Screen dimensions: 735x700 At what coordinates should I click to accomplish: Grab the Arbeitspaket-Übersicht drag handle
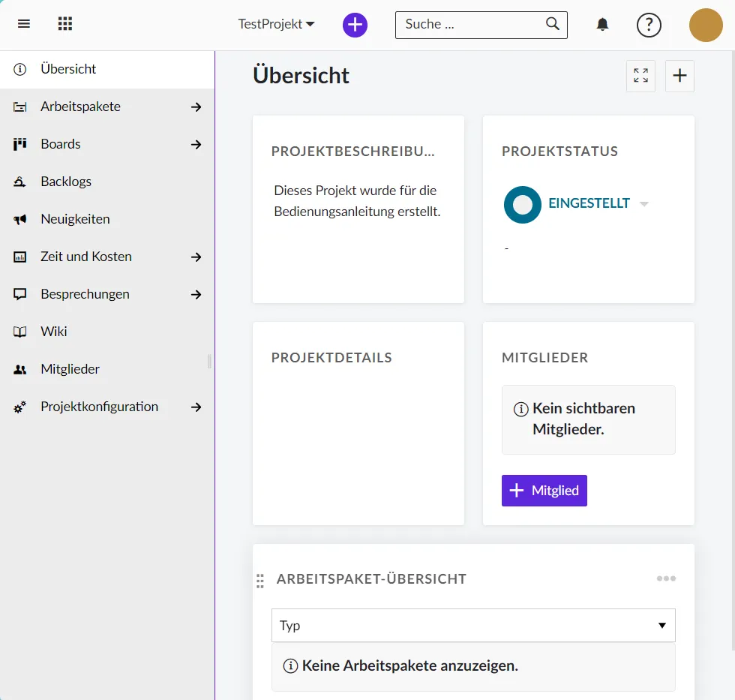tap(260, 581)
